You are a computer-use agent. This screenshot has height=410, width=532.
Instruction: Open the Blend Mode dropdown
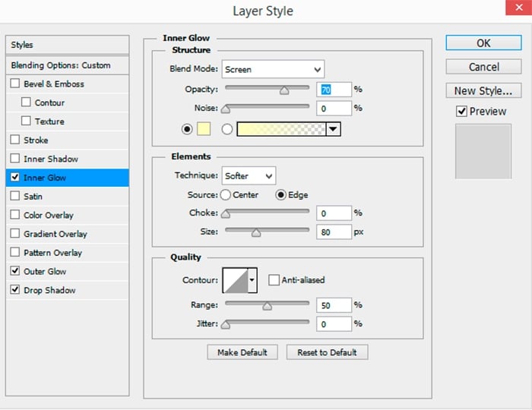[273, 69]
